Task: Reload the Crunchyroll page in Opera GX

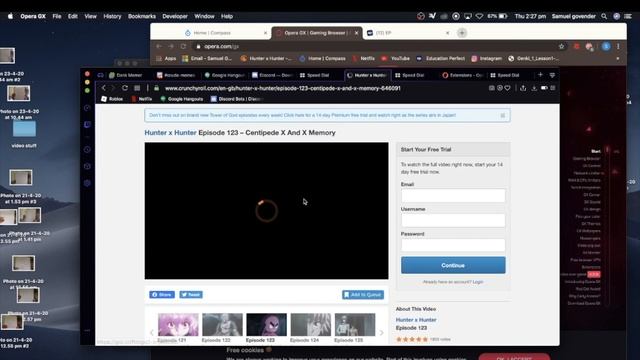Action: tap(125, 88)
